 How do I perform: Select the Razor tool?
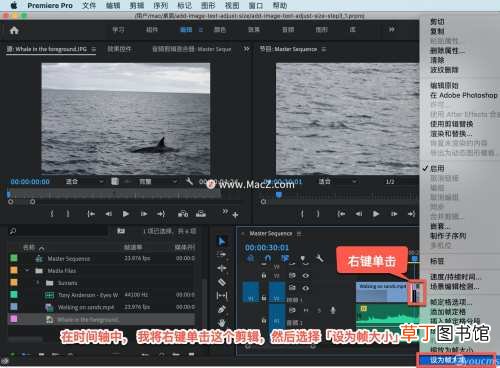pyautogui.click(x=222, y=282)
